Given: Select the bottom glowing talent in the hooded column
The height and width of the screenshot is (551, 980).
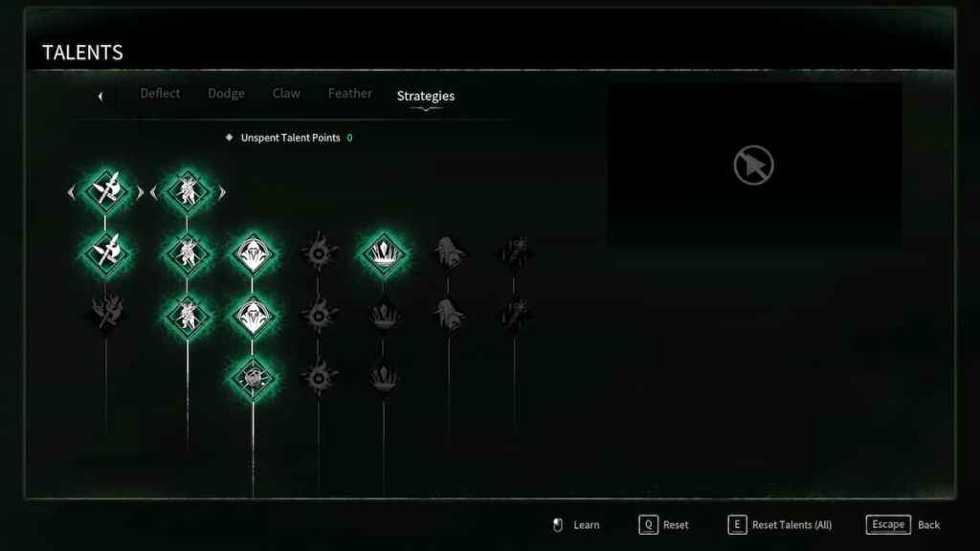Looking at the screenshot, I should click(253, 378).
